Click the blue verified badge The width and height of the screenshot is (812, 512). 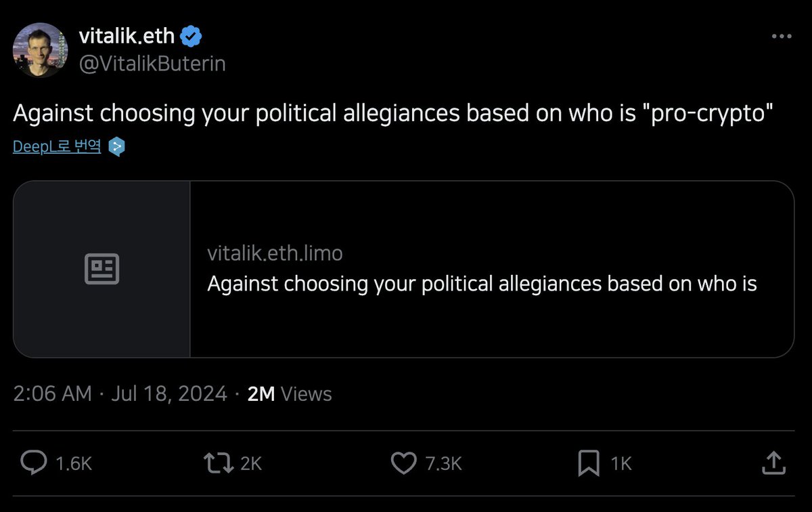pos(192,35)
